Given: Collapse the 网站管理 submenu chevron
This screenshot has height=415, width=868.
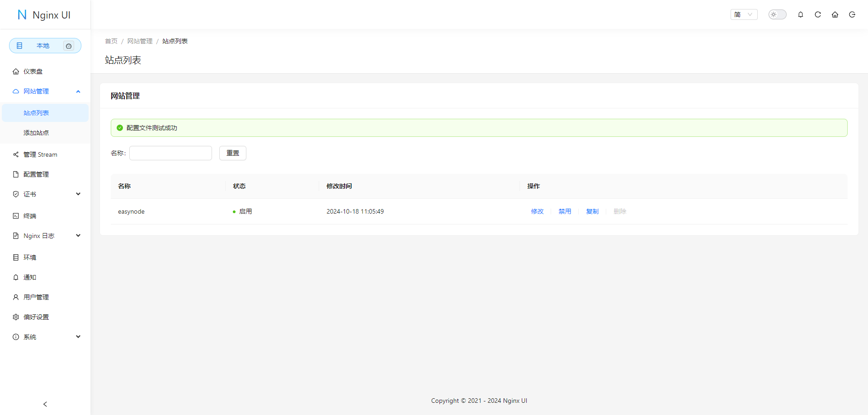Looking at the screenshot, I should point(78,91).
